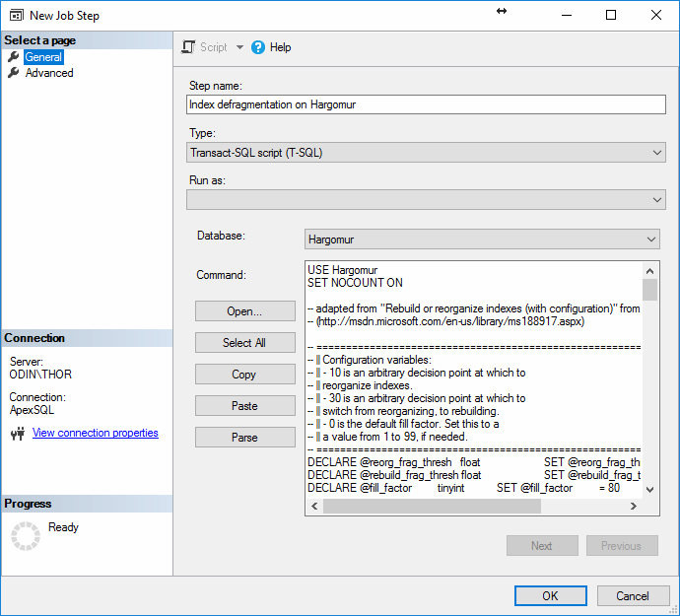Click the General page wrench icon

coord(14,57)
